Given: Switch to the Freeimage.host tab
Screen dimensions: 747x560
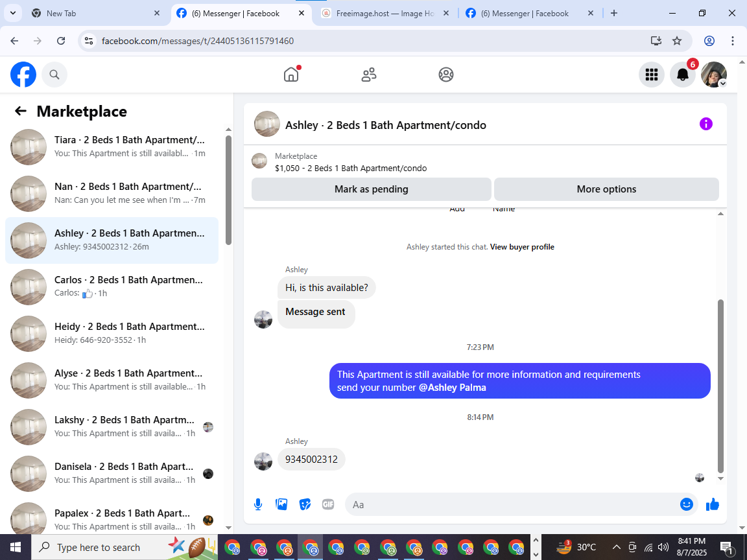Looking at the screenshot, I should pyautogui.click(x=385, y=14).
